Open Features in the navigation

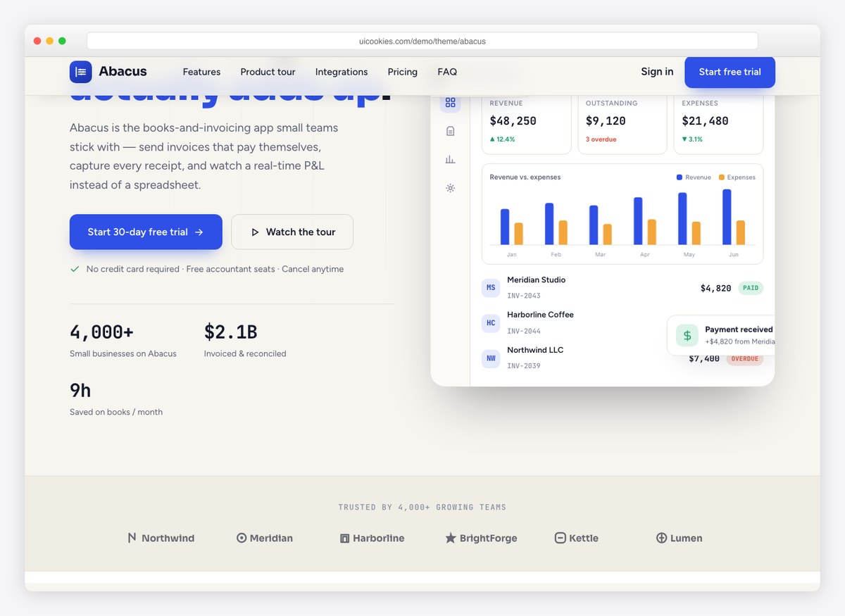click(201, 72)
